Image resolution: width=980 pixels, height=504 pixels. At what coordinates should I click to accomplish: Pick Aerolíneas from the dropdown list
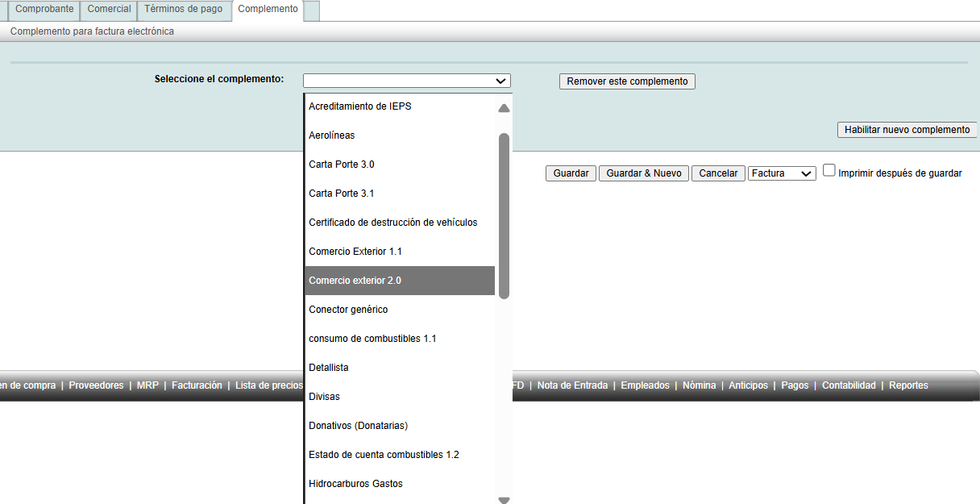pos(332,135)
